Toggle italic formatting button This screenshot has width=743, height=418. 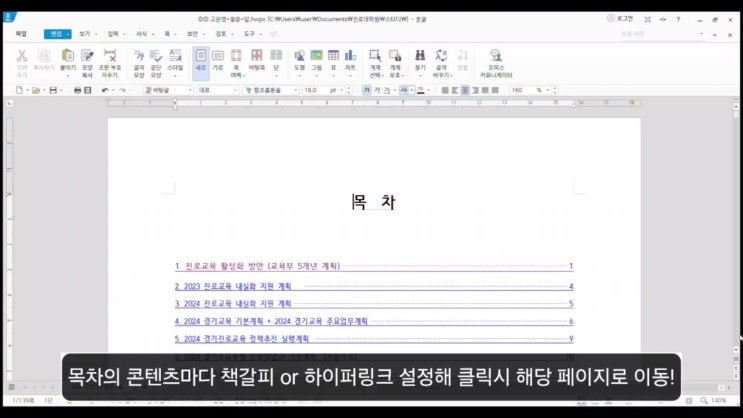click(379, 90)
